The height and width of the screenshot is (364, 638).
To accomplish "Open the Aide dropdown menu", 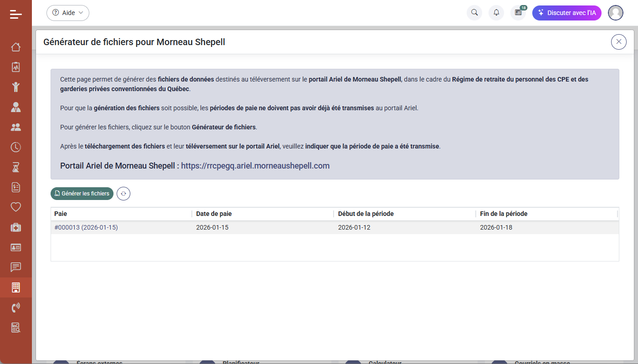I will click(67, 13).
